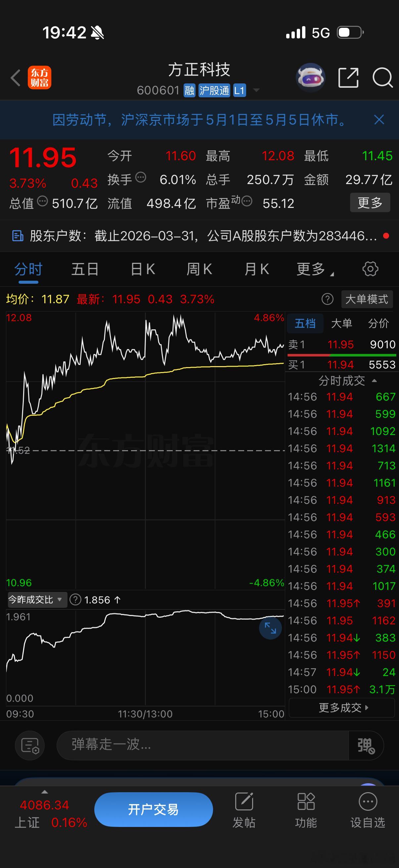Tap the 更多 stats button

pyautogui.click(x=370, y=203)
